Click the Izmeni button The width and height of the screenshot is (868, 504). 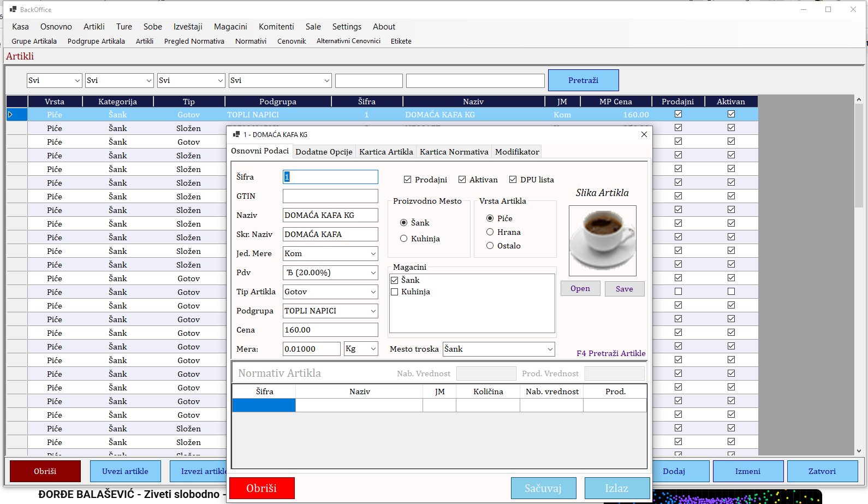pyautogui.click(x=748, y=471)
